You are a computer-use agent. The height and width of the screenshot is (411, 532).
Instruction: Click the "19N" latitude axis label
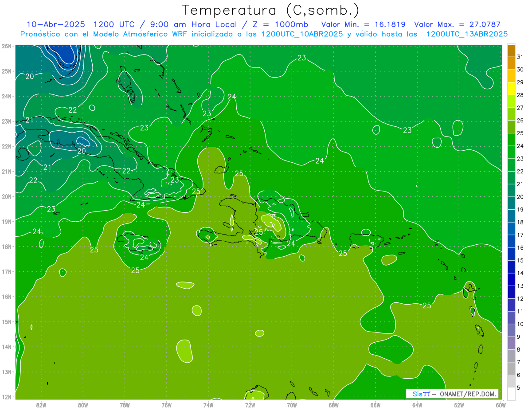click(x=7, y=221)
